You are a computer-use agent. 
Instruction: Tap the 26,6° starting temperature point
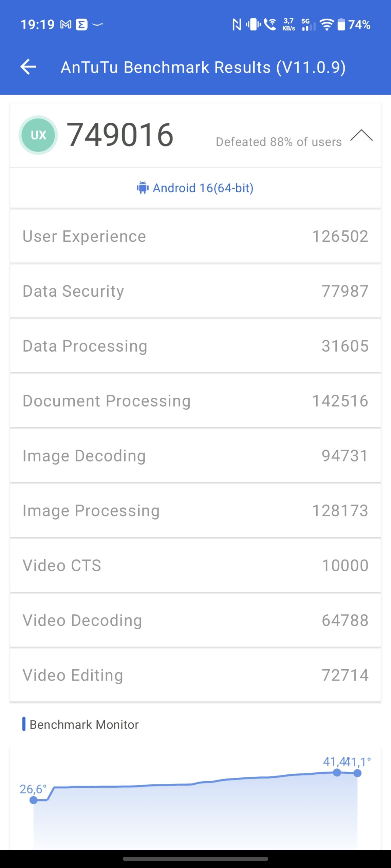coord(33,800)
